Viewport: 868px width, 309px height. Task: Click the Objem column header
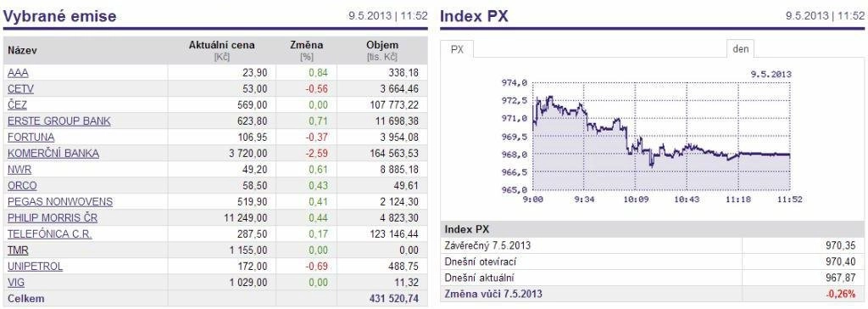[382, 50]
